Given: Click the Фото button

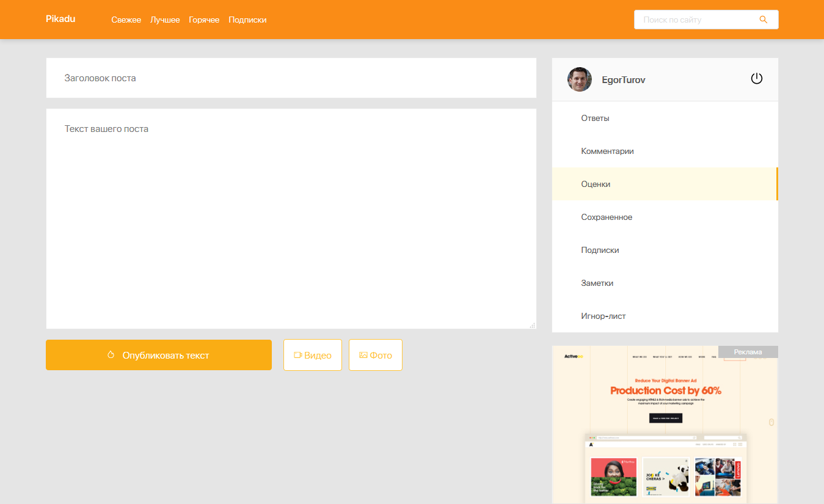Looking at the screenshot, I should pyautogui.click(x=376, y=355).
